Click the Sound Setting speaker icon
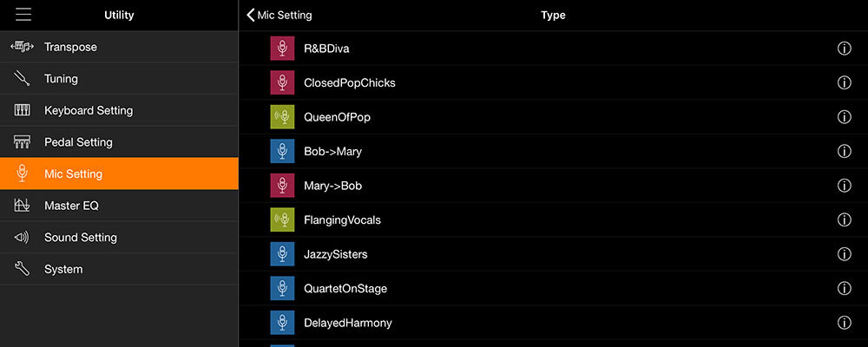The height and width of the screenshot is (347, 868). coord(23,238)
